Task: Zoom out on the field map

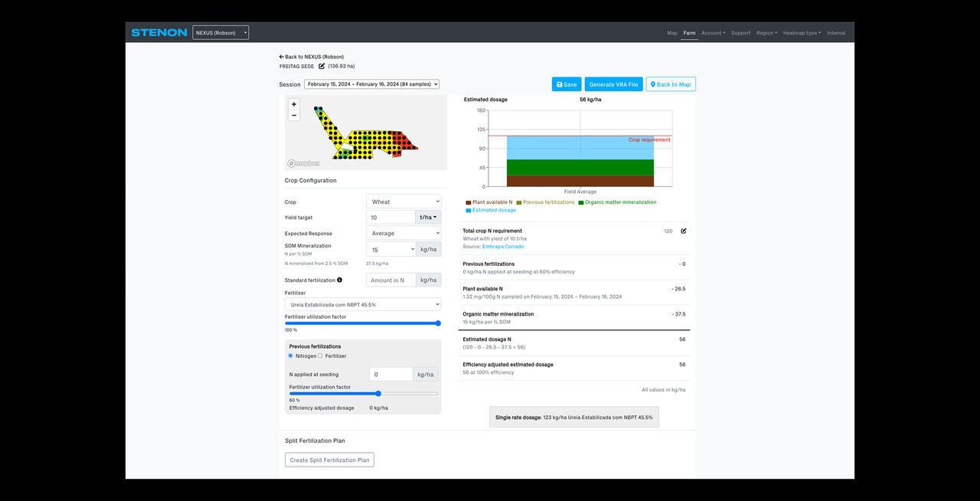Action: click(x=294, y=116)
